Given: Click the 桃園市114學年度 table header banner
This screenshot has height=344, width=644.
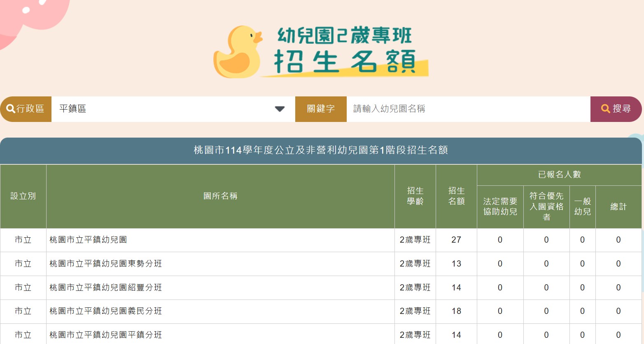Looking at the screenshot, I should pos(322,151).
